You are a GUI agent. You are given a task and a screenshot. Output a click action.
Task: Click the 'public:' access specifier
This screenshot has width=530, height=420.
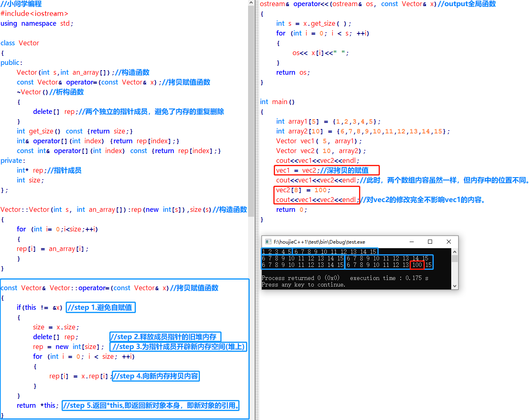(11, 62)
